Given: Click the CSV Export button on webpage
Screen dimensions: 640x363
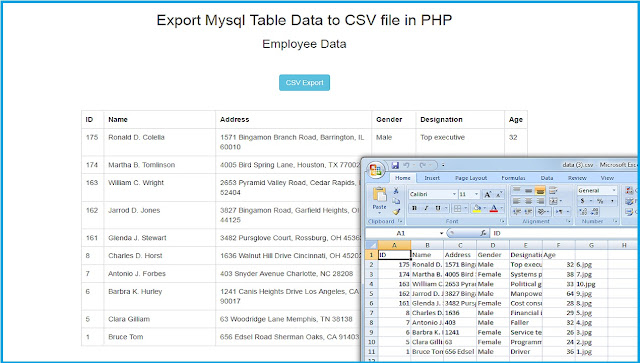Looking at the screenshot, I should (304, 82).
